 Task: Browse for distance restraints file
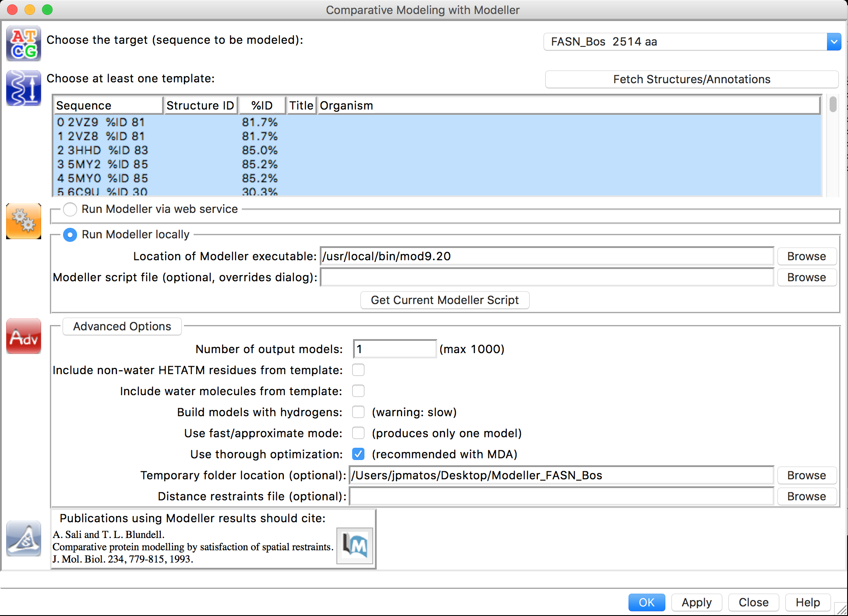pyautogui.click(x=806, y=496)
